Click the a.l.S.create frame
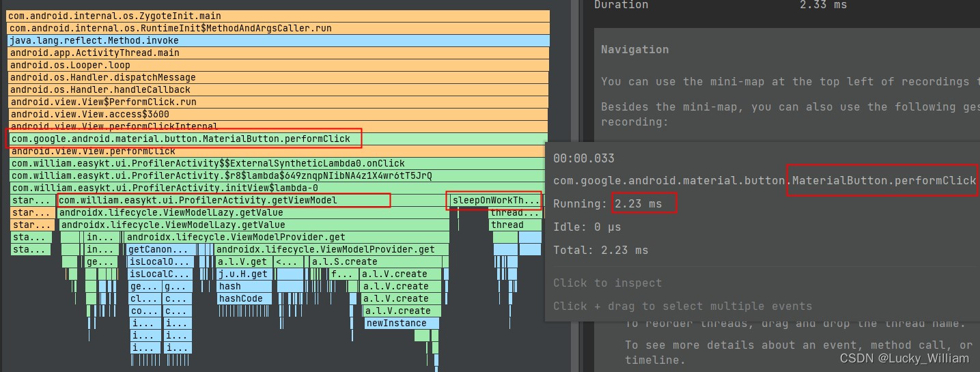Viewport: 980px width, 372px height. pos(378,261)
